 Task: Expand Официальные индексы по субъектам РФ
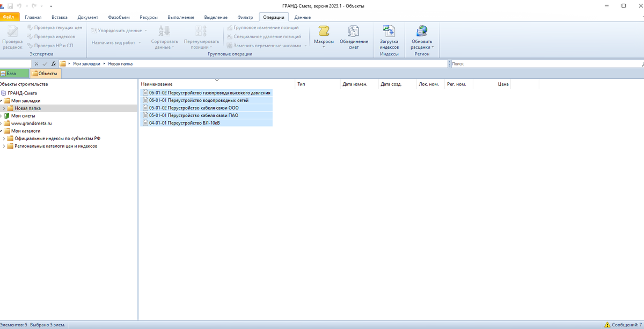4,138
